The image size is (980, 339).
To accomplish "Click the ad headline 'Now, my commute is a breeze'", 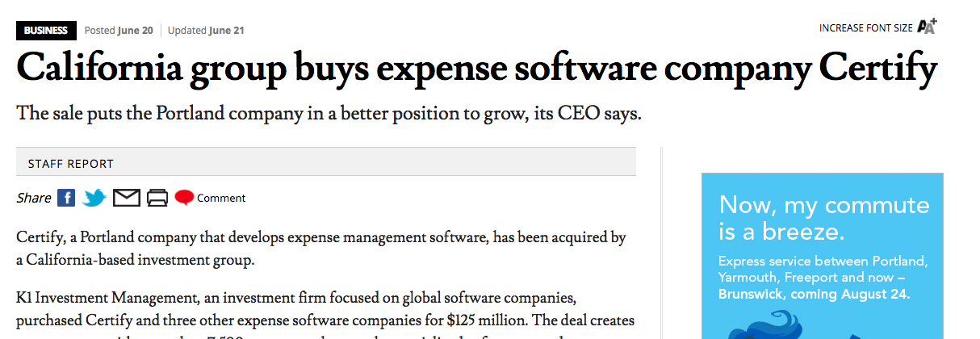I will tap(824, 219).
